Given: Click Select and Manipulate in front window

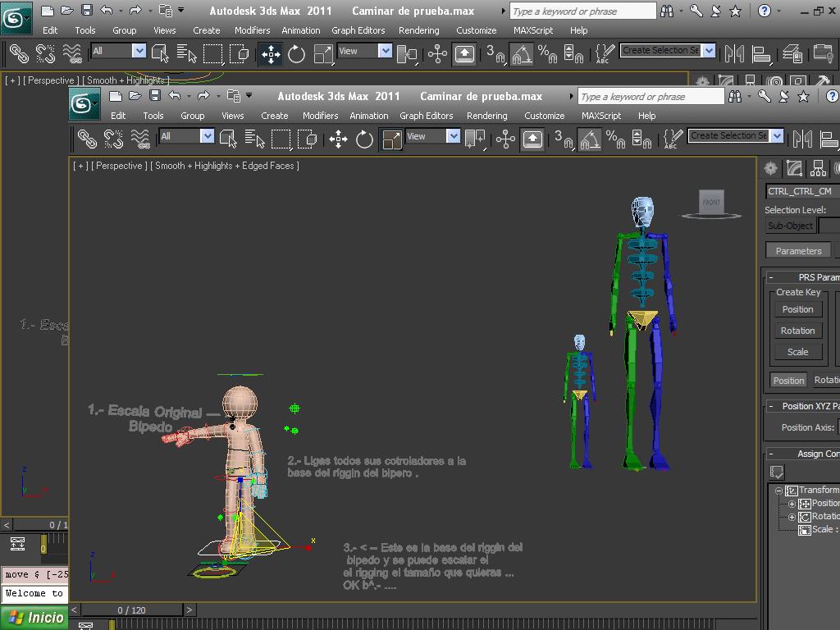Looking at the screenshot, I should coord(505,139).
